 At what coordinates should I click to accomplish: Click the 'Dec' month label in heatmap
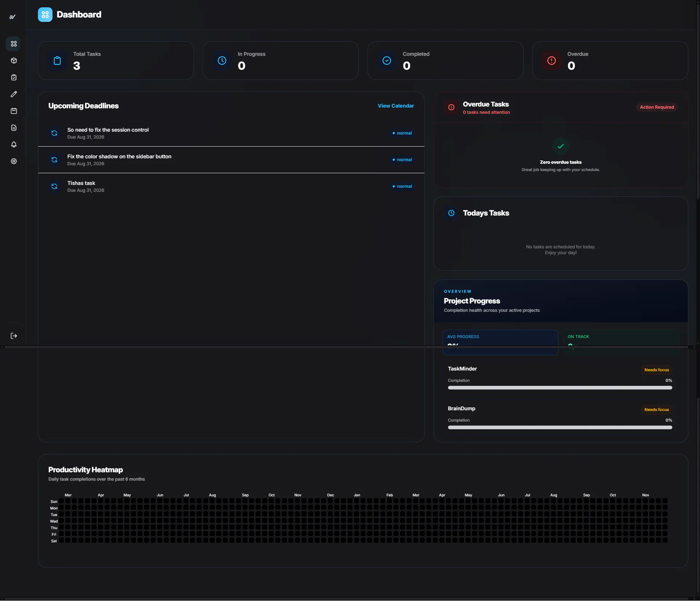[331, 495]
